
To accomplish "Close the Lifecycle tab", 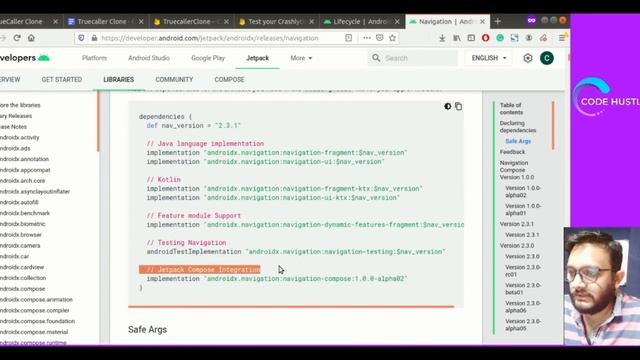I will pos(397,21).
